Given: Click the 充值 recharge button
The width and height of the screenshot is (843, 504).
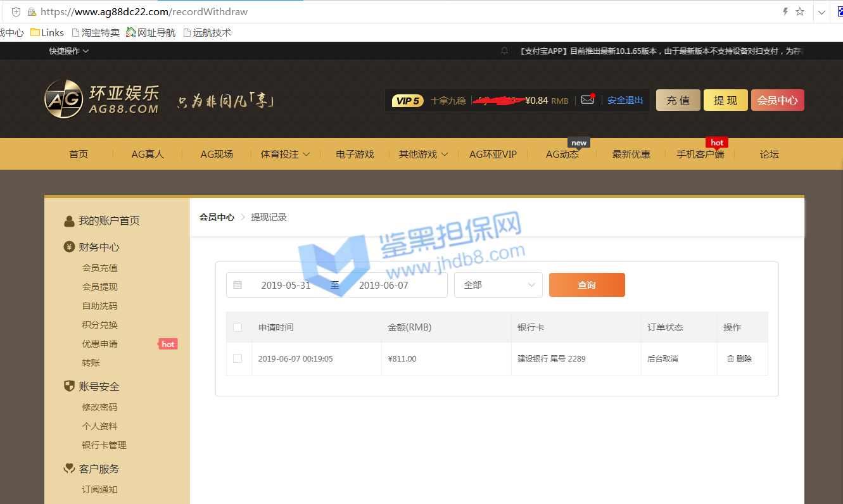Looking at the screenshot, I should [678, 100].
